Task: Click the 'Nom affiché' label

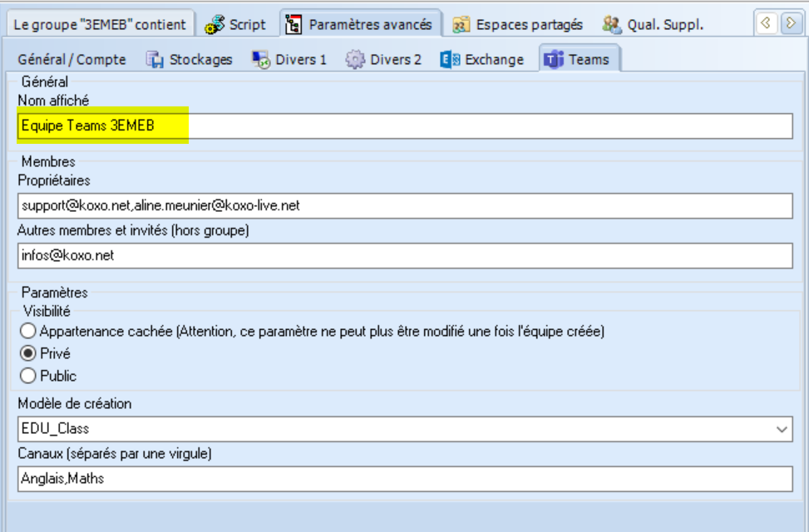Action: click(x=53, y=100)
